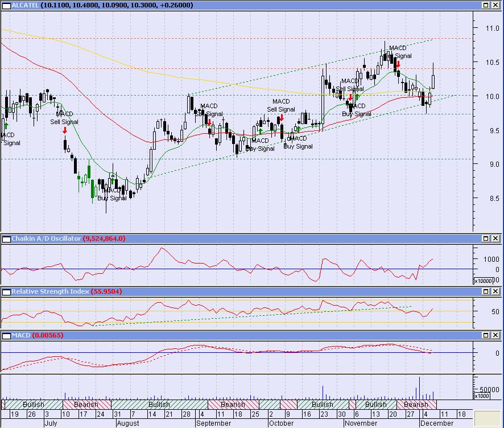The height and width of the screenshot is (428, 504).
Task: Close the Chaikin A/D Oscillator panel
Action: click(x=495, y=238)
